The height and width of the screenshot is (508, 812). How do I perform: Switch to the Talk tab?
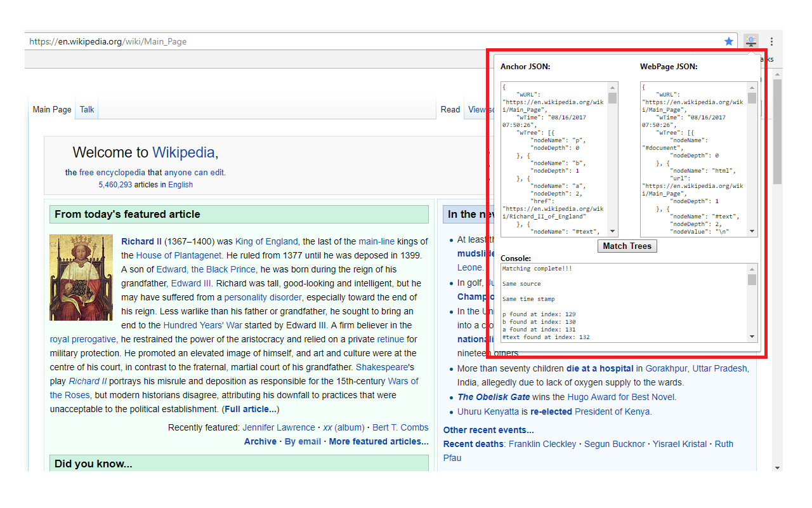pos(87,109)
